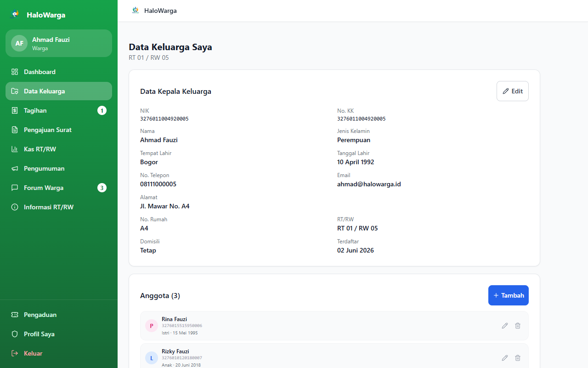Click the Forum Warga badge showing 3
This screenshot has width=588, height=368.
pyautogui.click(x=102, y=188)
